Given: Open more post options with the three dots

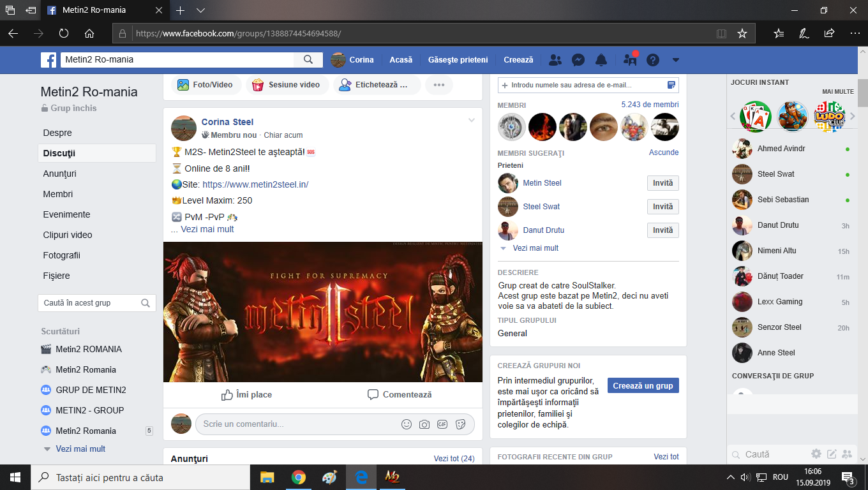Looking at the screenshot, I should (439, 84).
